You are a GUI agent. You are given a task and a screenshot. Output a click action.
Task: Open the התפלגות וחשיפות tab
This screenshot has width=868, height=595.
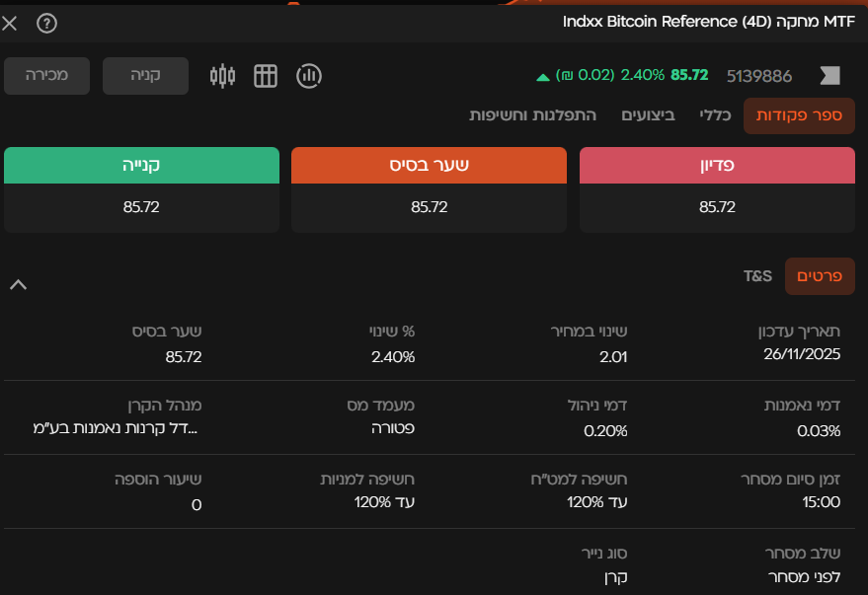click(x=533, y=115)
